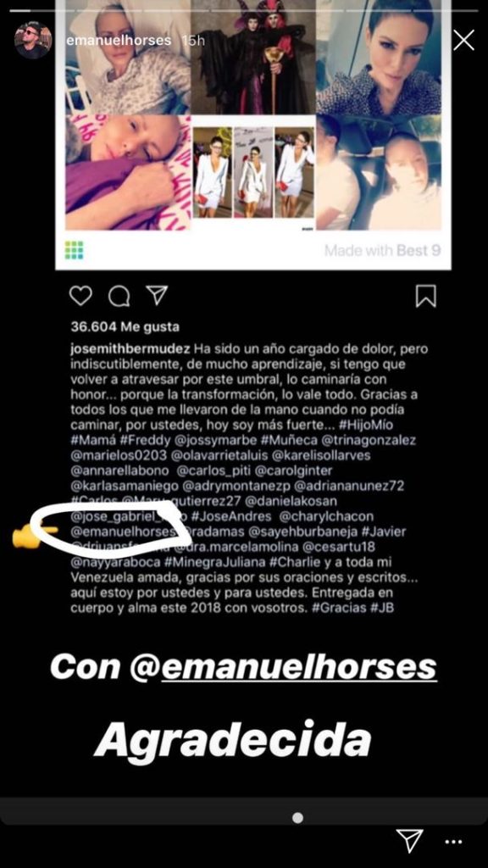Select the white dress collage photo
Viewport: 488px width, 868px height.
click(253, 172)
